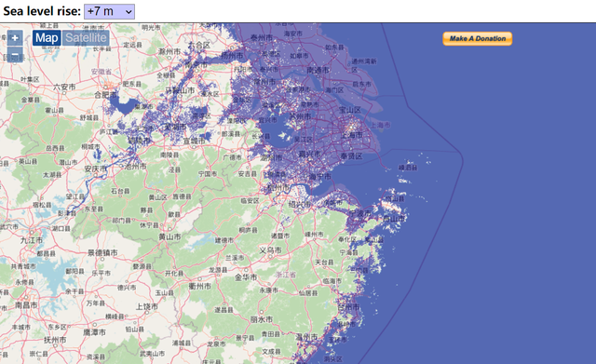Click the 玉山县 county label
The image size is (596, 364).
tap(164, 292)
